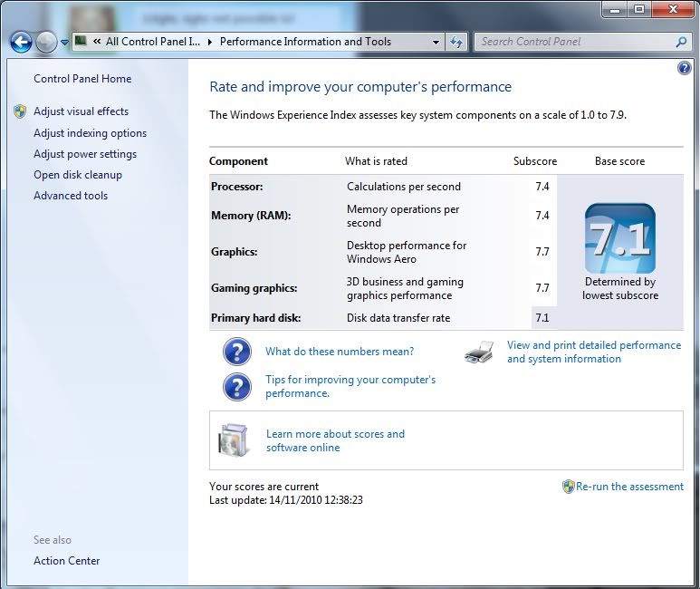The height and width of the screenshot is (589, 700).
Task: Click the Control Panel icon in address bar
Action: tap(81, 42)
